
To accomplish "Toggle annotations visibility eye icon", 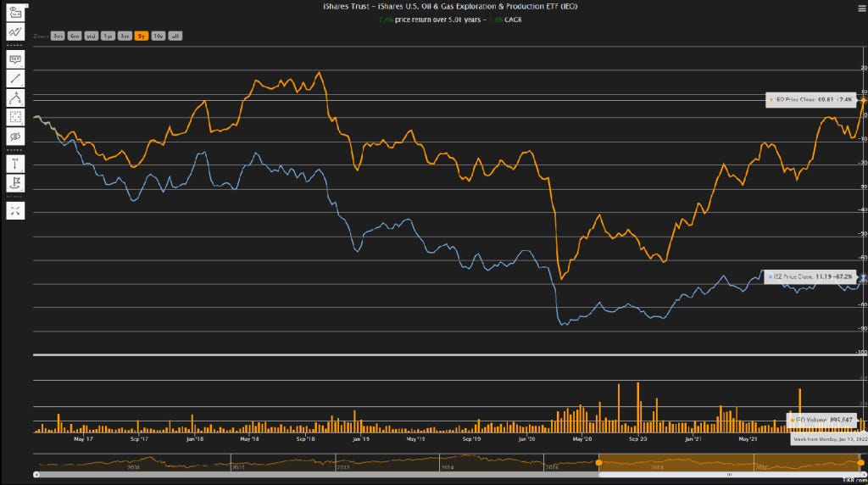I will click(15, 137).
